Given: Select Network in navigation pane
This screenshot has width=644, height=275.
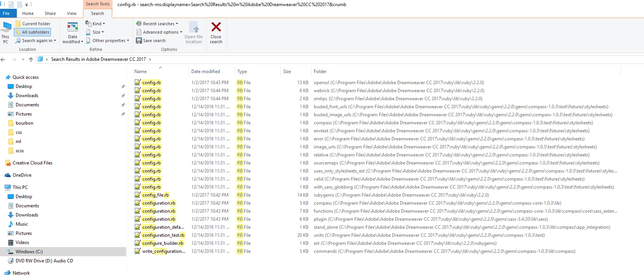Looking at the screenshot, I should point(21,273).
